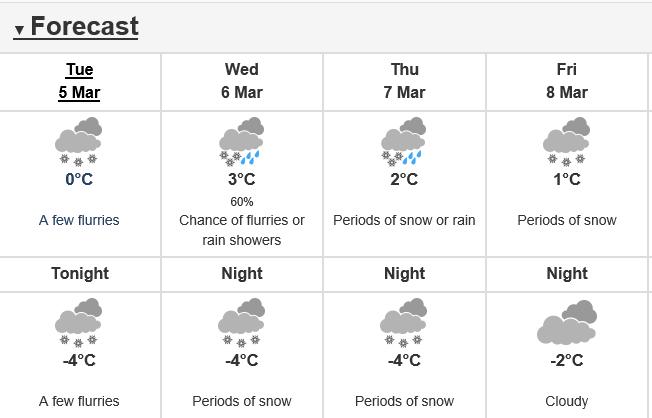652x418 pixels.
Task: Click Thursday's snow or rain icon
Action: click(404, 141)
